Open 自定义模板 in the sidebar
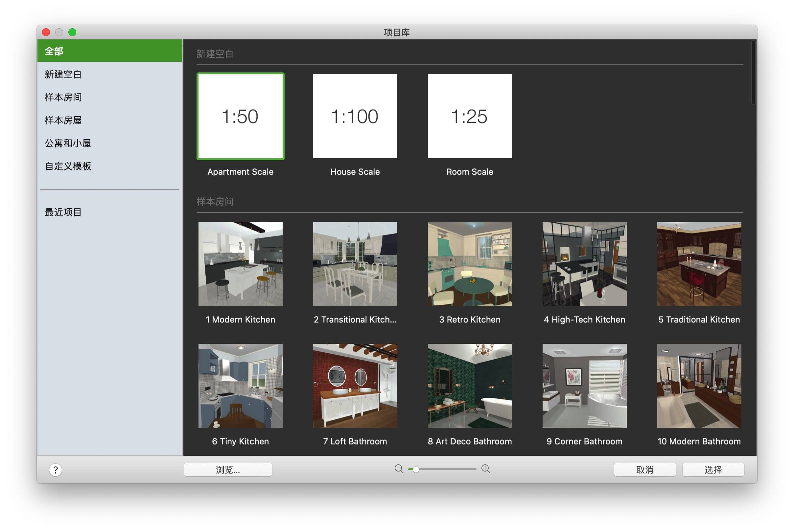Screen dimensions: 794x532 pos(68,166)
